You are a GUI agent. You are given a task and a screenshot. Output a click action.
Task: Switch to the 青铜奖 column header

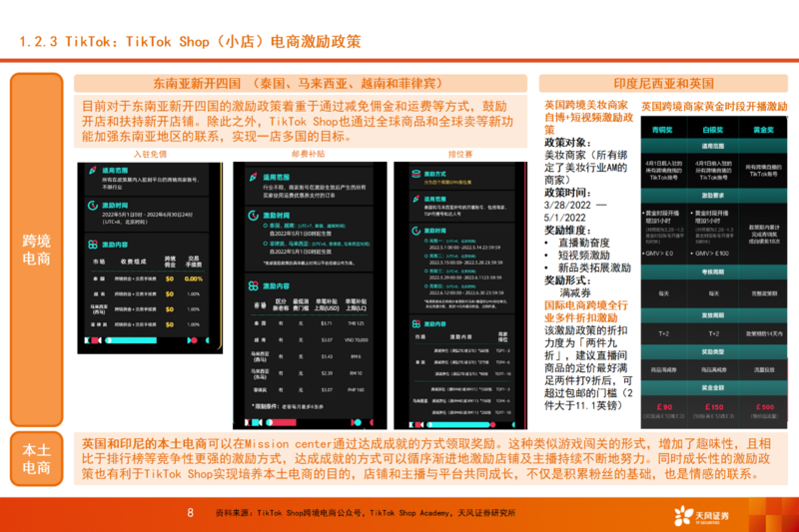tap(659, 130)
